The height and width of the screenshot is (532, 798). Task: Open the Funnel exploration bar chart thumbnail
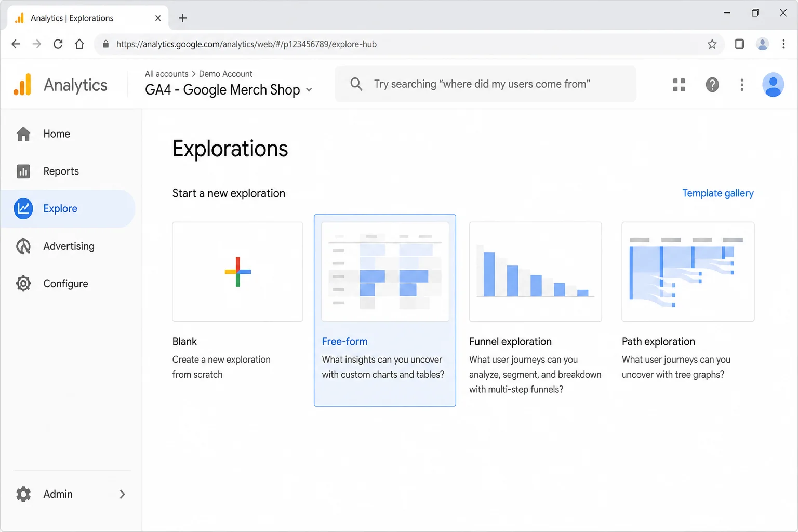tap(535, 272)
